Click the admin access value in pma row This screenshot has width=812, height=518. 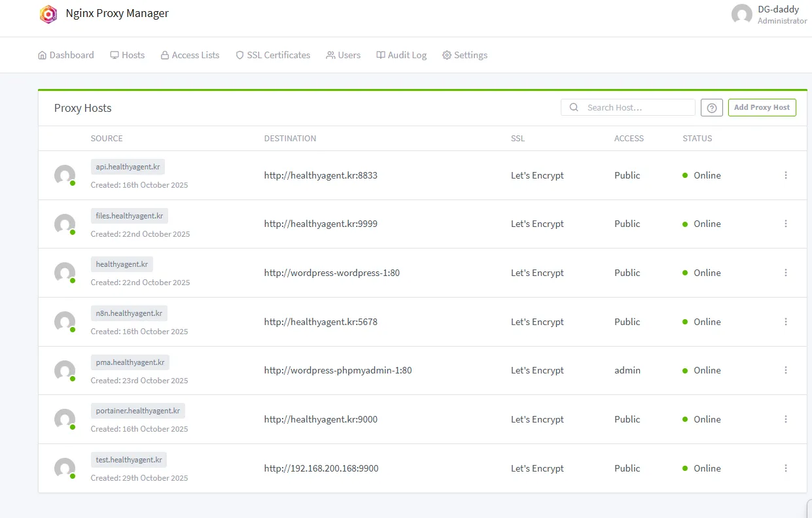[x=627, y=370]
